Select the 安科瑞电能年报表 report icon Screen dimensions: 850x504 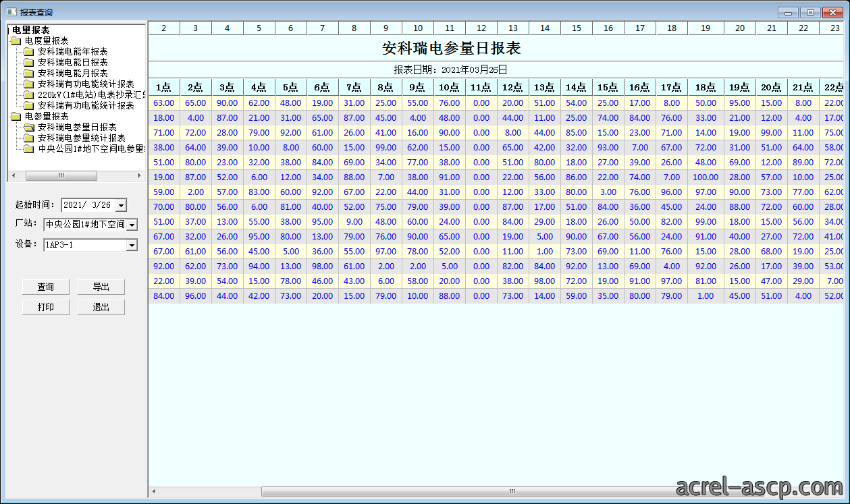tap(28, 52)
